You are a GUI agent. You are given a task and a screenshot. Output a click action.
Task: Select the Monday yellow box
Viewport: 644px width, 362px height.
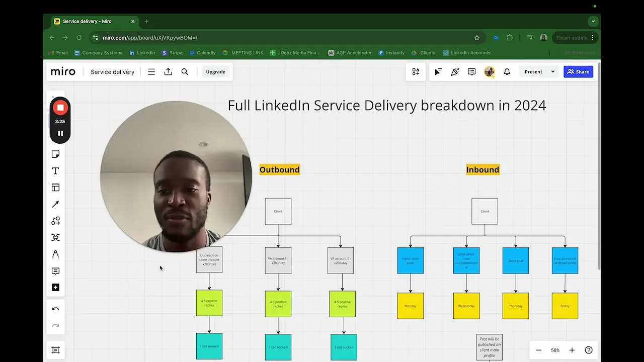click(411, 306)
